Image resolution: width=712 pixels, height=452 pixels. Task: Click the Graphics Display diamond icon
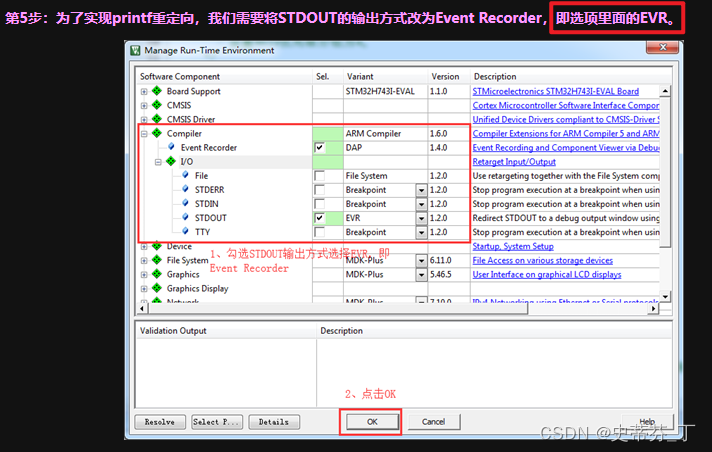coord(157,288)
